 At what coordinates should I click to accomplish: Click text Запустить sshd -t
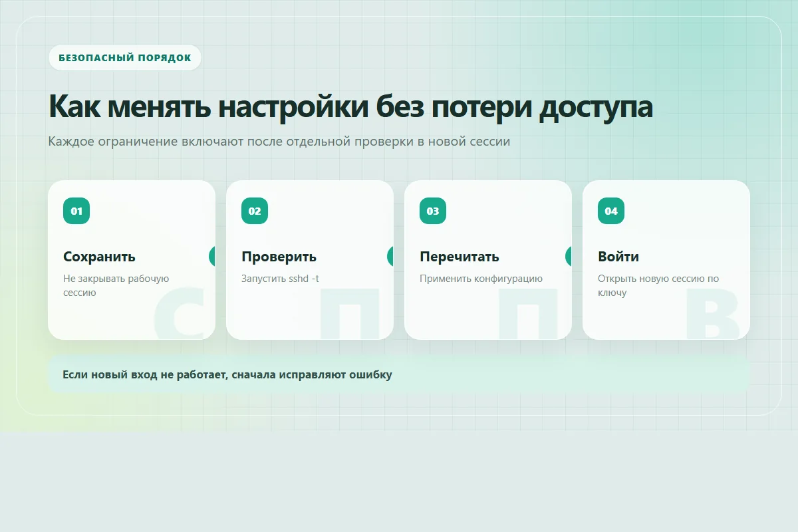pos(280,279)
